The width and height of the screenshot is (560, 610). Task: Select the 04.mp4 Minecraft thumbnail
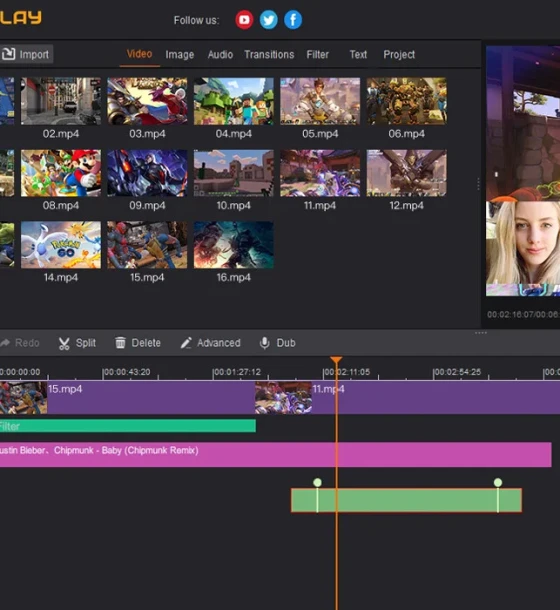click(x=233, y=101)
